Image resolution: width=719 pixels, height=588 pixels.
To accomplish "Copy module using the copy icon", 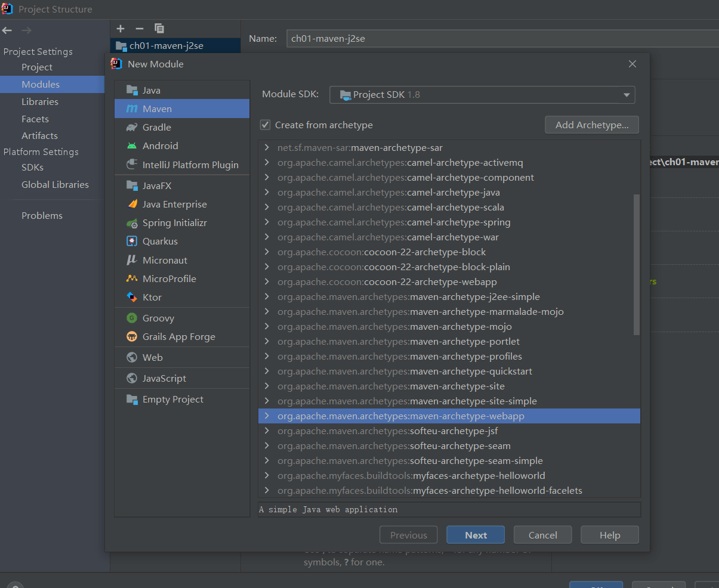I will (x=159, y=28).
